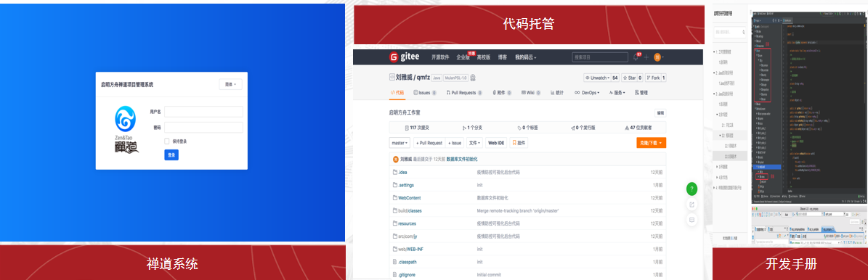The image size is (868, 280).
Task: Click the 登录 button
Action: 171,155
